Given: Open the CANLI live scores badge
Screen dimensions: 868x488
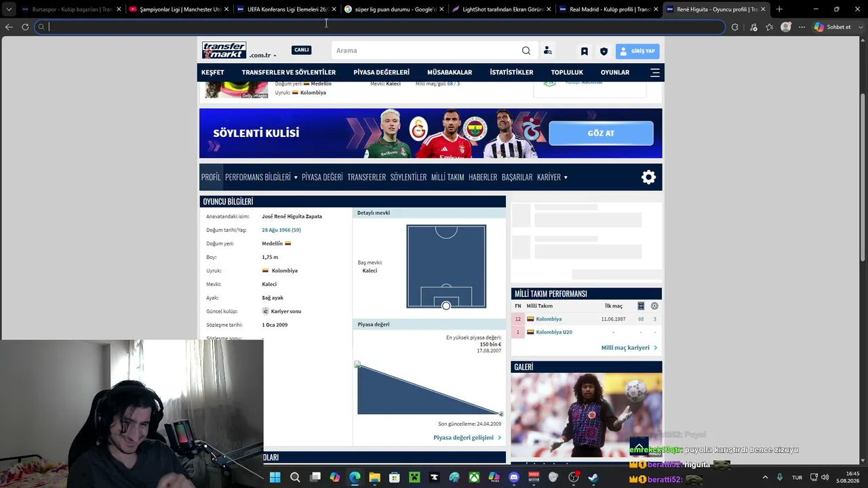Looking at the screenshot, I should pyautogui.click(x=302, y=50).
